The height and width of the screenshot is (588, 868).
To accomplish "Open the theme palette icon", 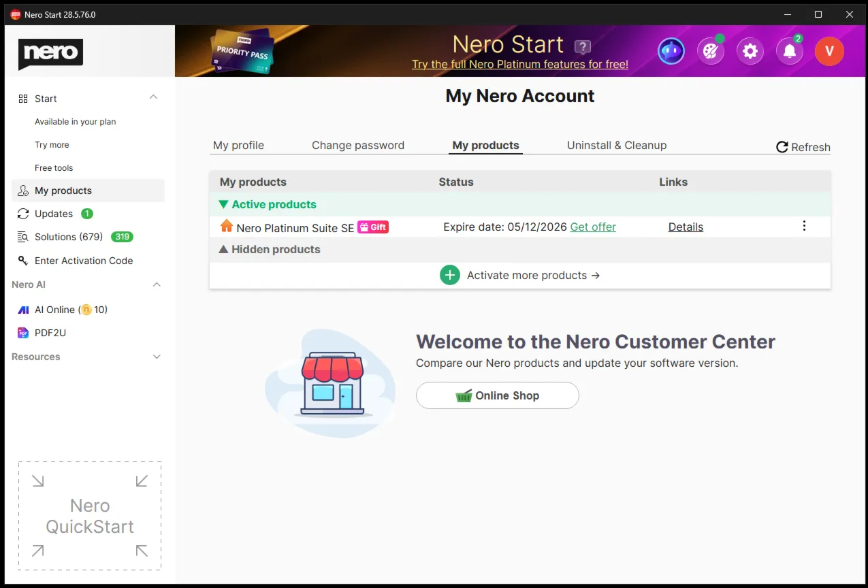I will 711,51.
